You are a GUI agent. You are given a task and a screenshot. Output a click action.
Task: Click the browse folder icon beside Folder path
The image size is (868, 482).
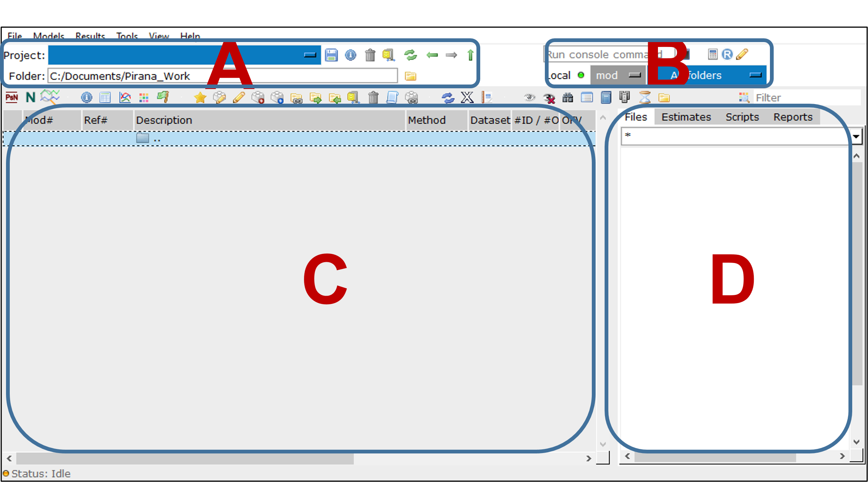[410, 76]
